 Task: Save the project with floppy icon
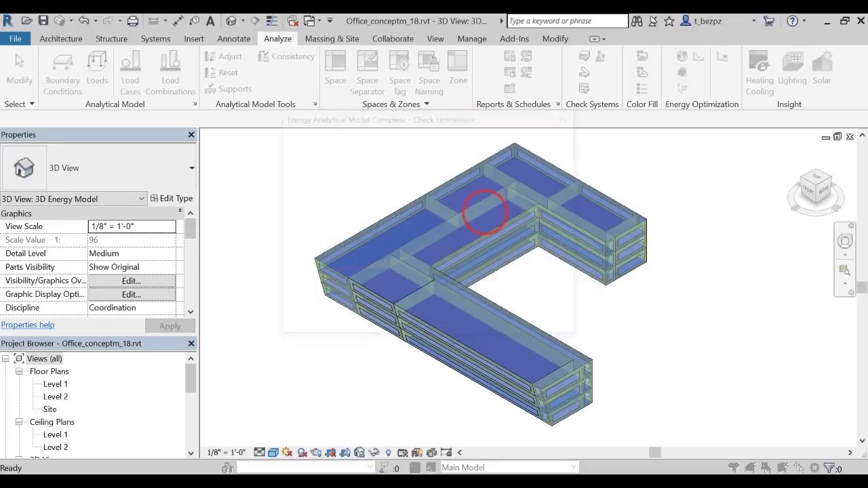point(43,21)
